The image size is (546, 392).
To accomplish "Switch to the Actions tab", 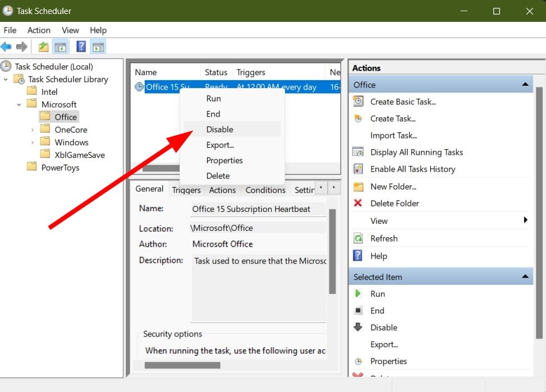I will pyautogui.click(x=222, y=190).
